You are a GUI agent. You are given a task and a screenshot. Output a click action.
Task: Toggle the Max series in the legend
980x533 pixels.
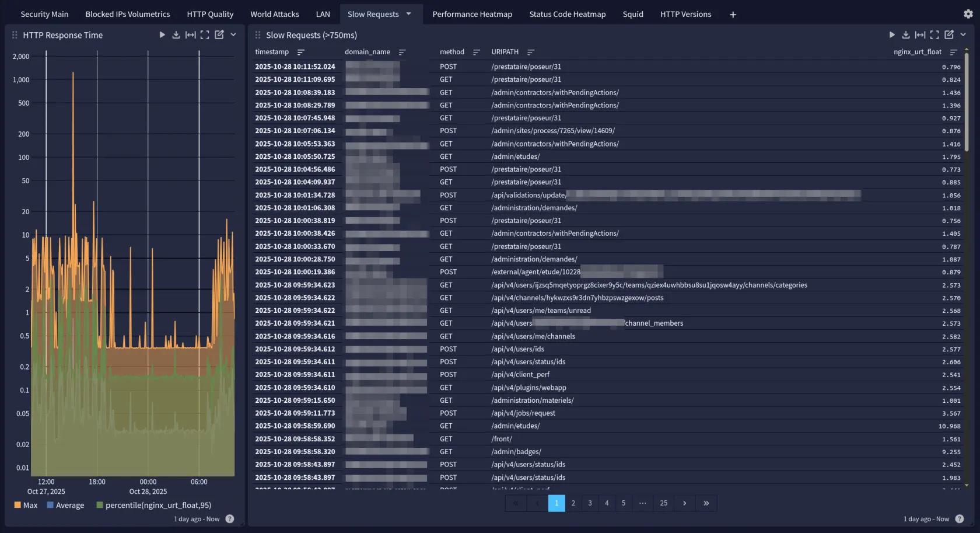26,506
